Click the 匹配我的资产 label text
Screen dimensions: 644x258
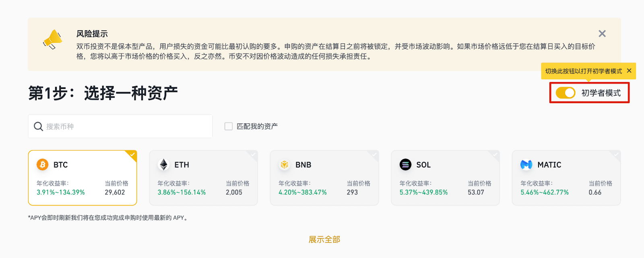click(x=257, y=127)
